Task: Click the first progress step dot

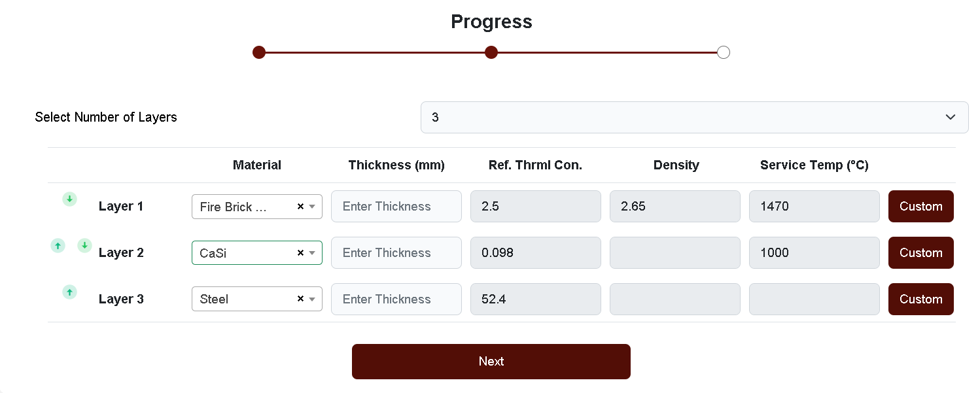Action: pyautogui.click(x=259, y=52)
